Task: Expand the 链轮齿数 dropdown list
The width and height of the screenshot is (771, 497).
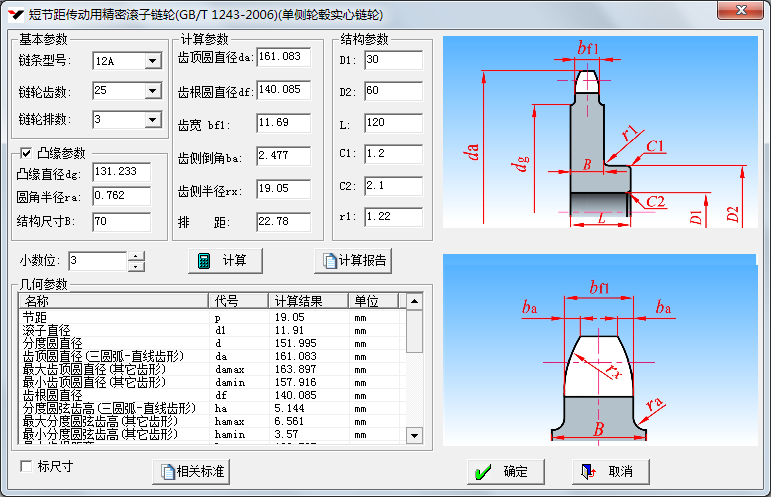Action: click(152, 91)
